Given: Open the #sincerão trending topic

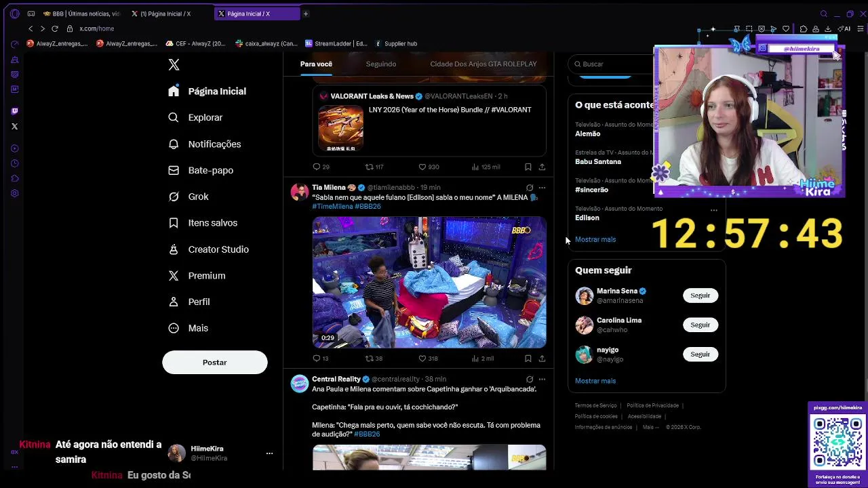Looking at the screenshot, I should coord(592,190).
